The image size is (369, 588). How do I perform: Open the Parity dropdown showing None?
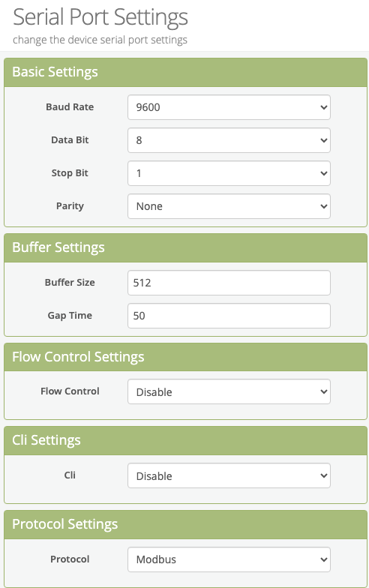pyautogui.click(x=229, y=206)
